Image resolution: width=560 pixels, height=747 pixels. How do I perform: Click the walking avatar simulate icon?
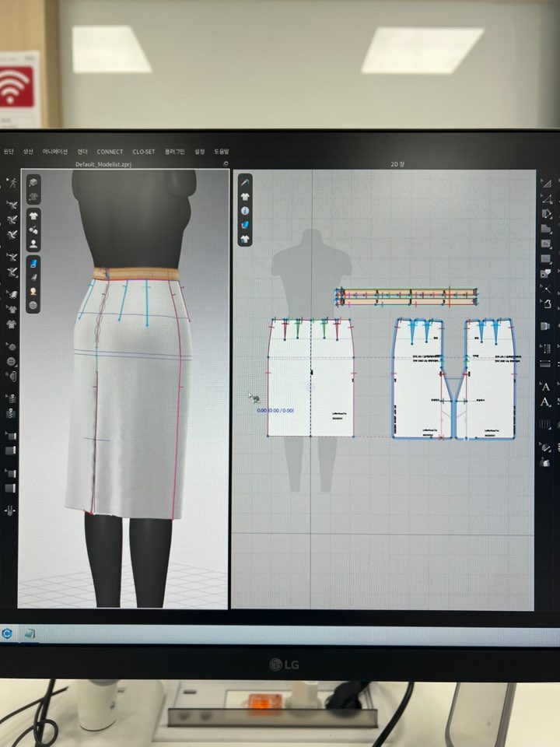[x=12, y=184]
